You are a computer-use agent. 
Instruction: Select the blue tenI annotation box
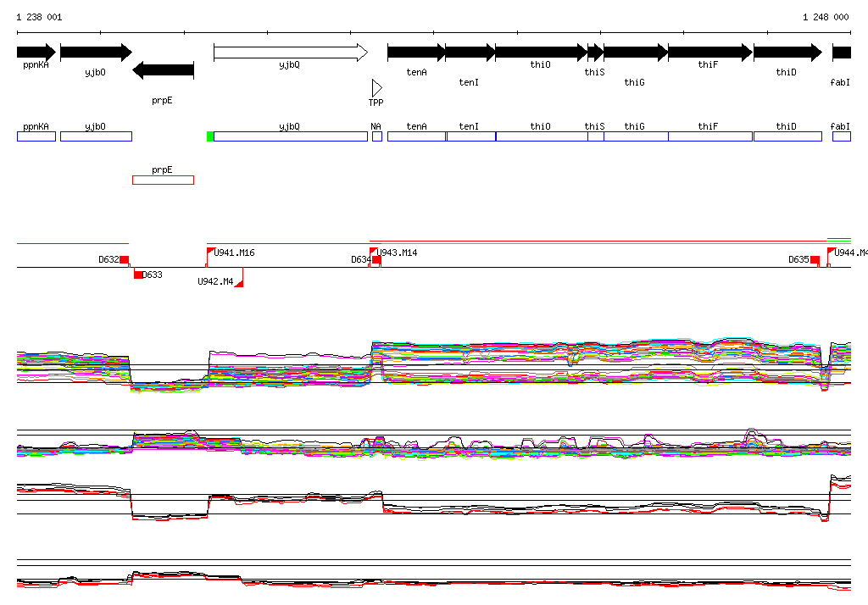pyautogui.click(x=471, y=136)
